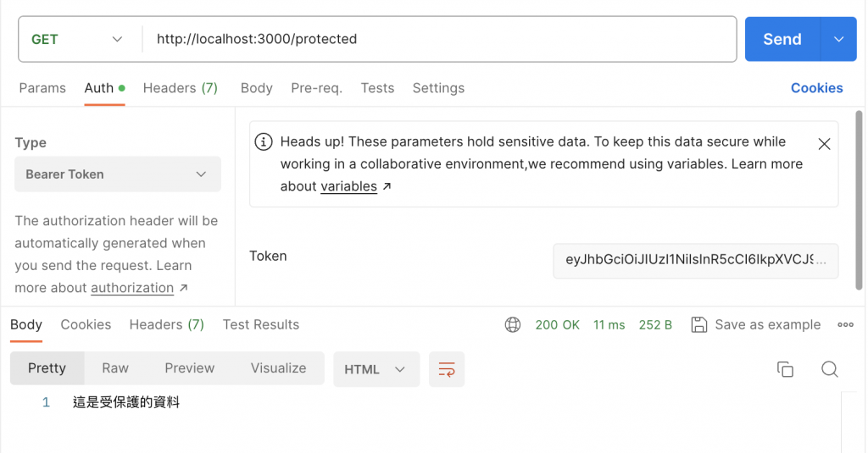Click the Send button

click(782, 39)
